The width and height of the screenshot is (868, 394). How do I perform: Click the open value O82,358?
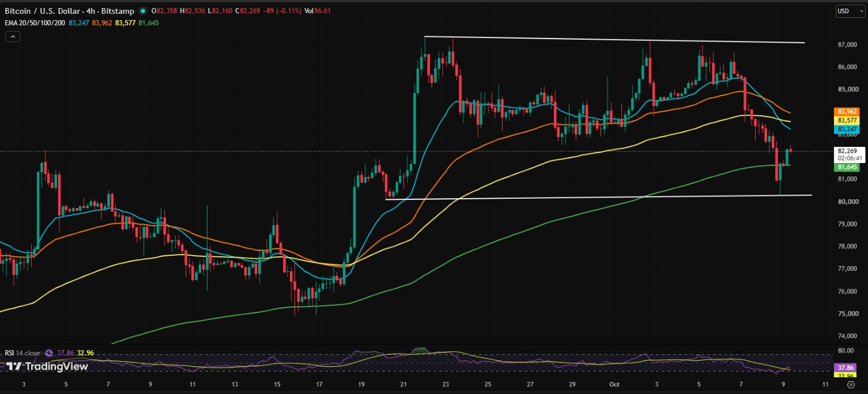tap(165, 12)
